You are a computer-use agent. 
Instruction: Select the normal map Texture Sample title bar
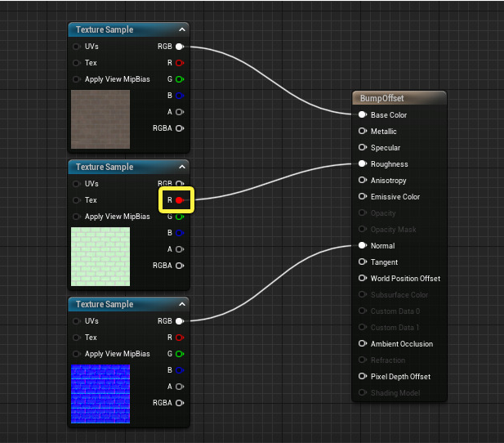pyautogui.click(x=128, y=304)
